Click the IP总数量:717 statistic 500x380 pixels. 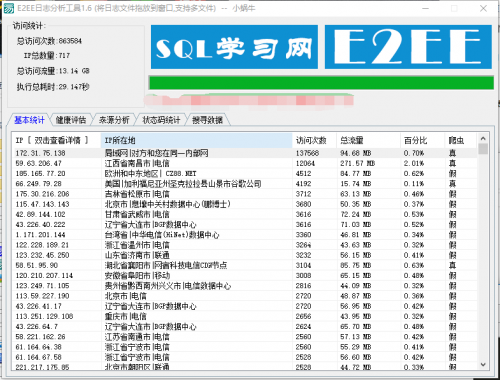pyautogui.click(x=47, y=55)
